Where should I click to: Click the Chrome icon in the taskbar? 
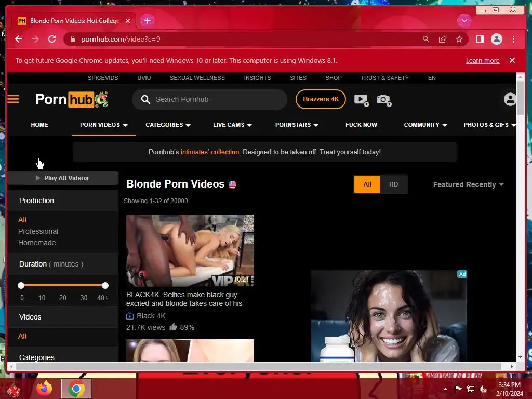(x=76, y=389)
